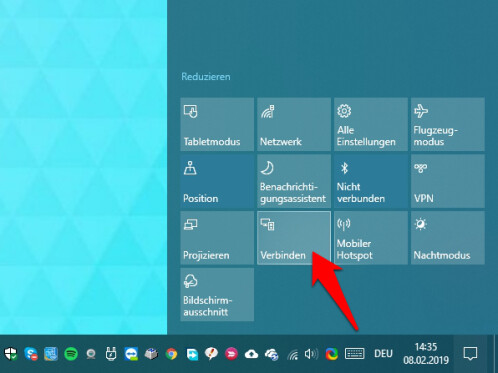This screenshot has width=498, height=373.
Task: Open TeamViewer tray icon
Action: (131, 354)
